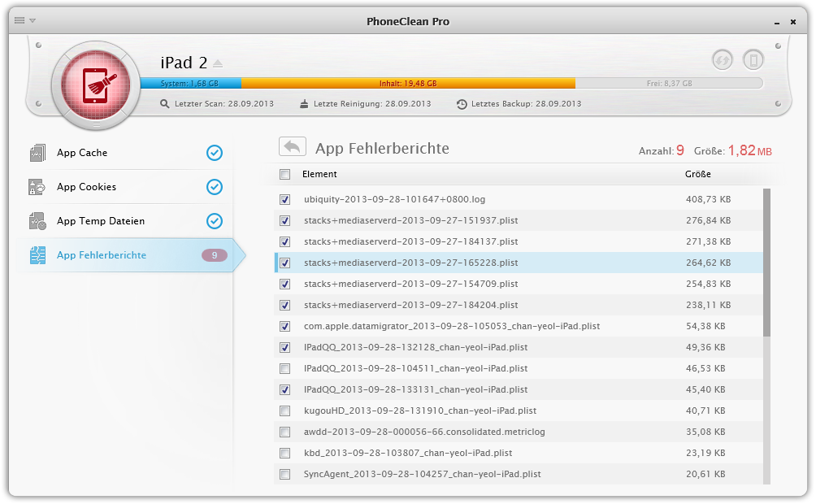Check the kbd_2013-09-28 plist checkbox
This screenshot has width=816, height=504.
pyautogui.click(x=284, y=453)
